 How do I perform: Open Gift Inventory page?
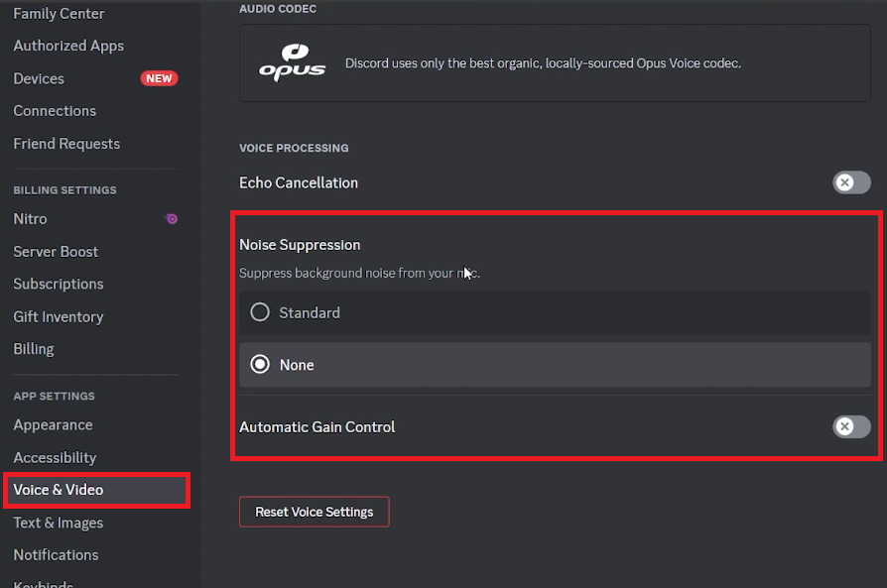tap(58, 317)
